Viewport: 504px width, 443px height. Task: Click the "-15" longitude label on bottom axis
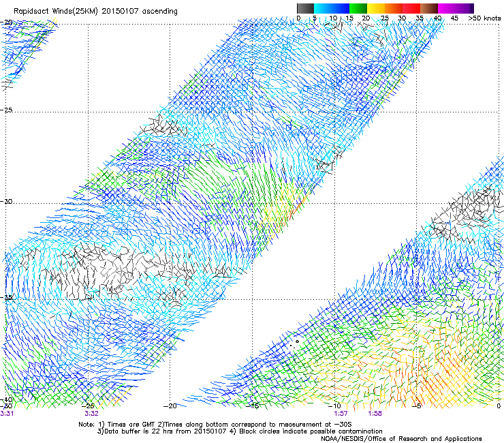[x=253, y=406]
